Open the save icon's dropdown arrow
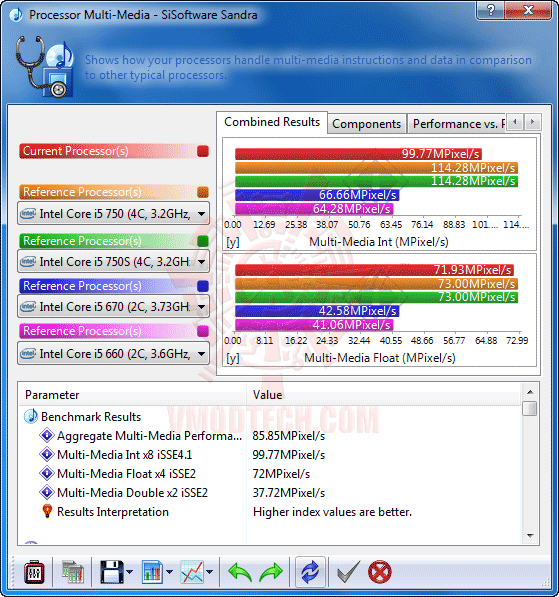This screenshot has height=597, width=559. tap(129, 572)
